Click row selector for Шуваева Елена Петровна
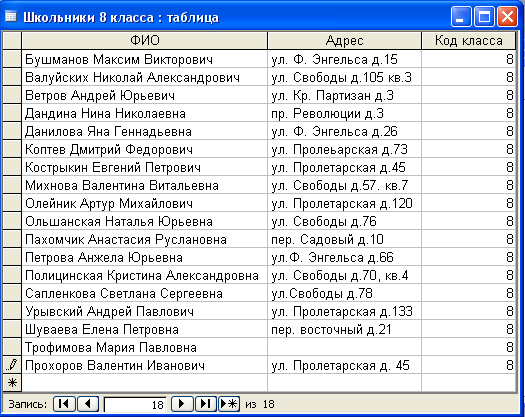Viewport: 525px width, 417px height. [12, 329]
